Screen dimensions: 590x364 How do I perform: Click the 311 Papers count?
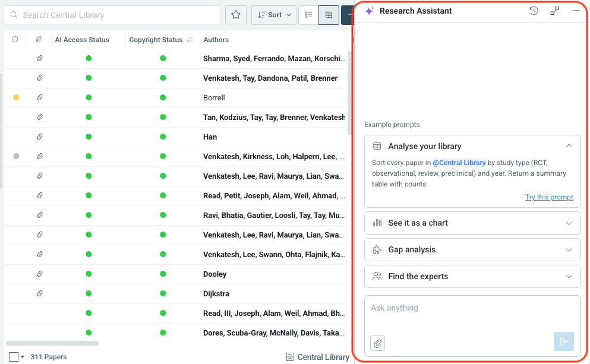49,357
